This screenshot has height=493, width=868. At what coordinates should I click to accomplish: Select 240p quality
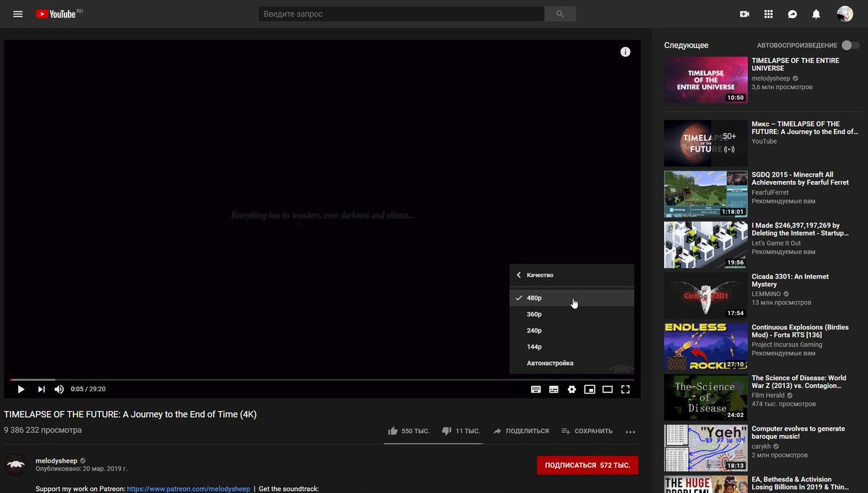571,330
